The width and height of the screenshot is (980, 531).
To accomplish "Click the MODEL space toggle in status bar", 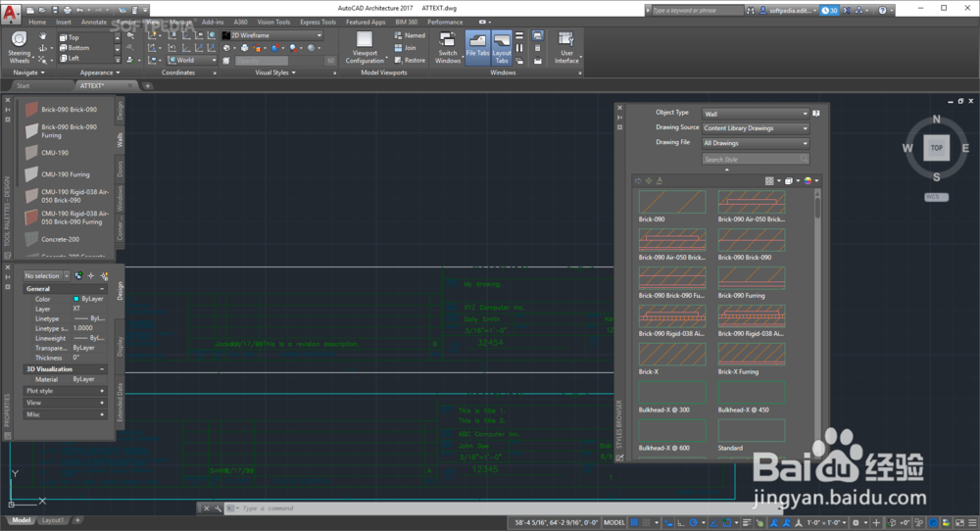I will 613,523.
